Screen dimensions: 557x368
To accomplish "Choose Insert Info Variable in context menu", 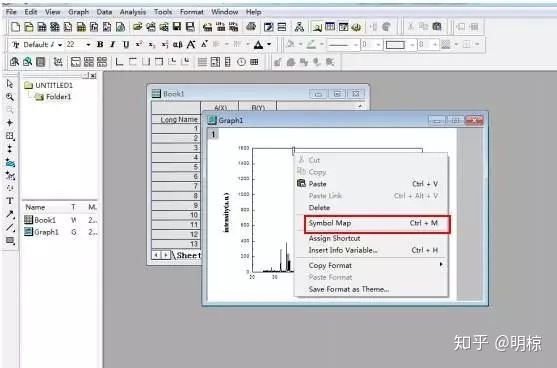I will pyautogui.click(x=372, y=250).
